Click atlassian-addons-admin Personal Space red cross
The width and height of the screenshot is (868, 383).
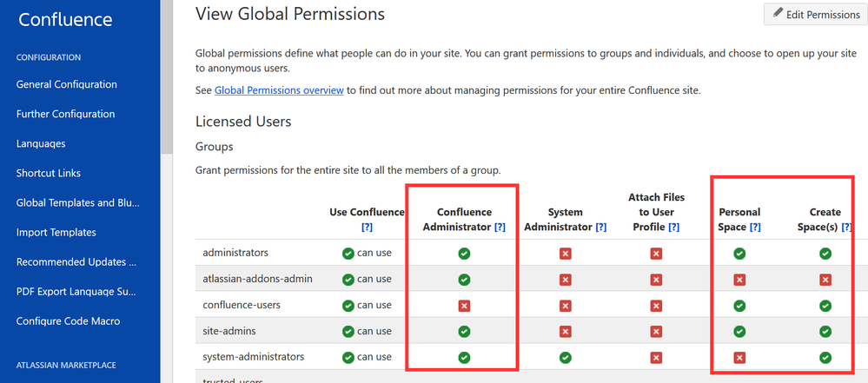(739, 280)
